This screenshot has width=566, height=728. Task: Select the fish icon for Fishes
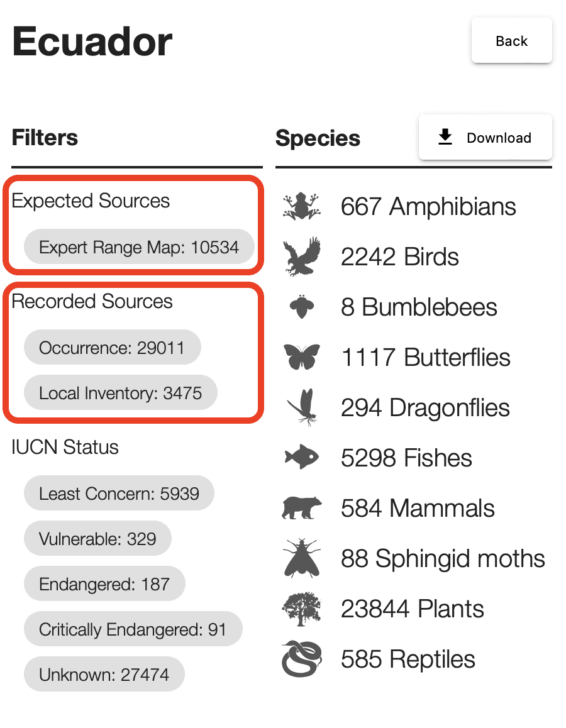coord(302,457)
